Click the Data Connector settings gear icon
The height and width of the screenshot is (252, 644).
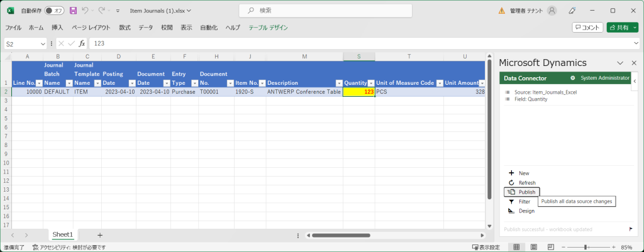coord(572,78)
